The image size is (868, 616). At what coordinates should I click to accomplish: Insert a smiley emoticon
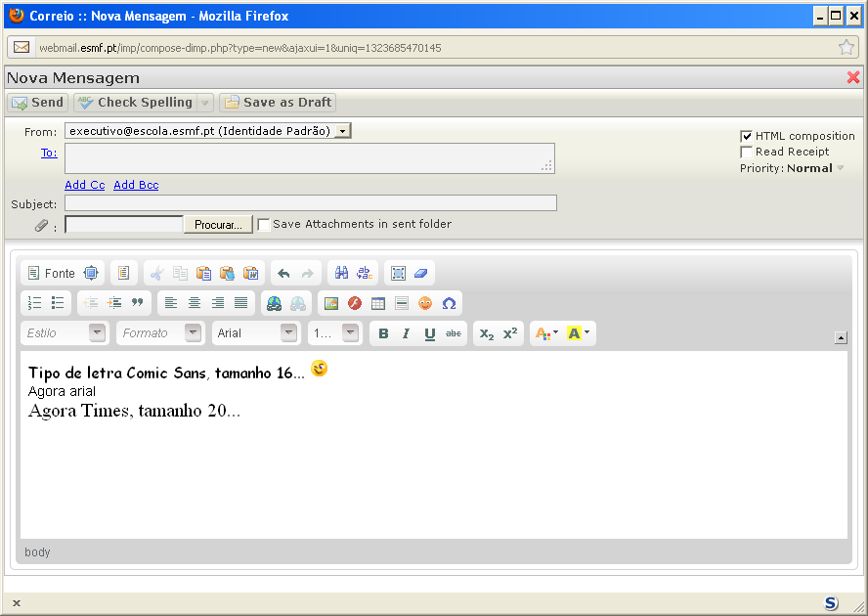[x=425, y=303]
